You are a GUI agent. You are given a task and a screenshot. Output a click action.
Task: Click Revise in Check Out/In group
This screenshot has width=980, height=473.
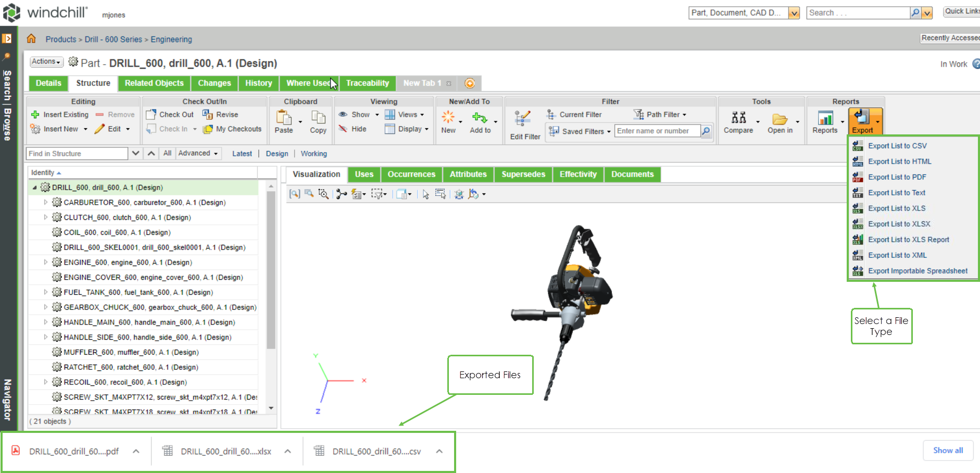220,115
